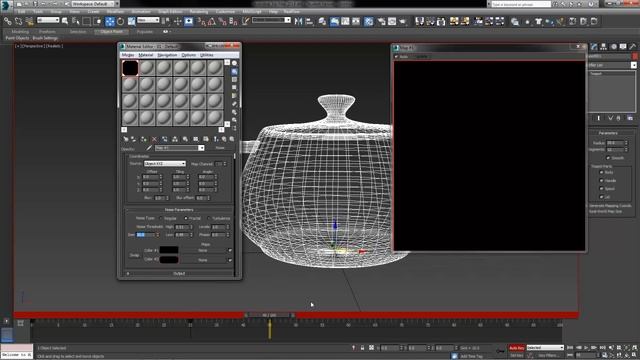
Task: Click the Mirror tool icon
Action: [x=298, y=21]
